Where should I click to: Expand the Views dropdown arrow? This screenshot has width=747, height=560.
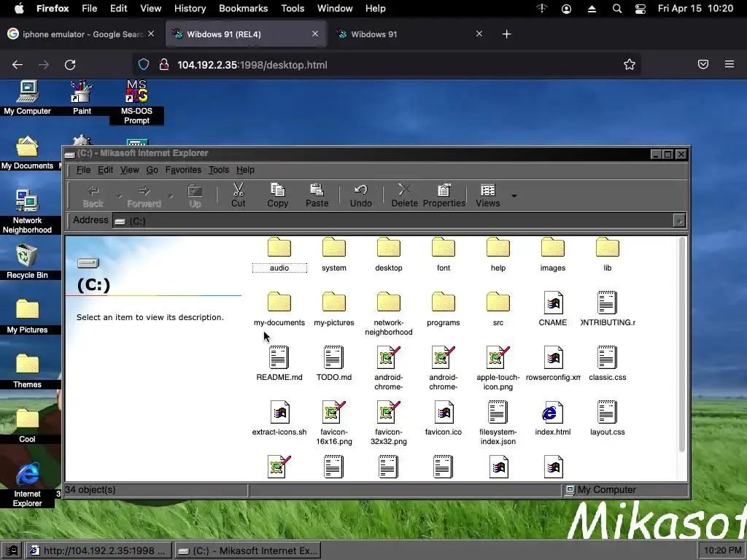coord(514,195)
